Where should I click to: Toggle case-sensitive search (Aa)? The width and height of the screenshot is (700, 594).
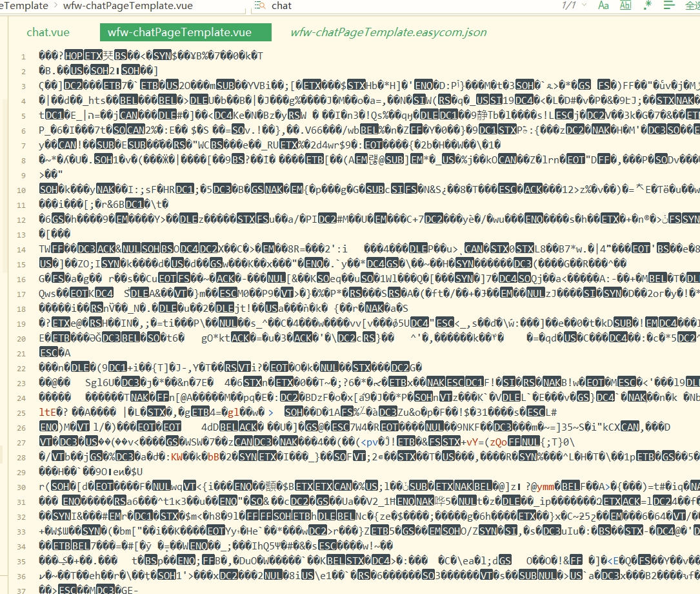(x=603, y=5)
